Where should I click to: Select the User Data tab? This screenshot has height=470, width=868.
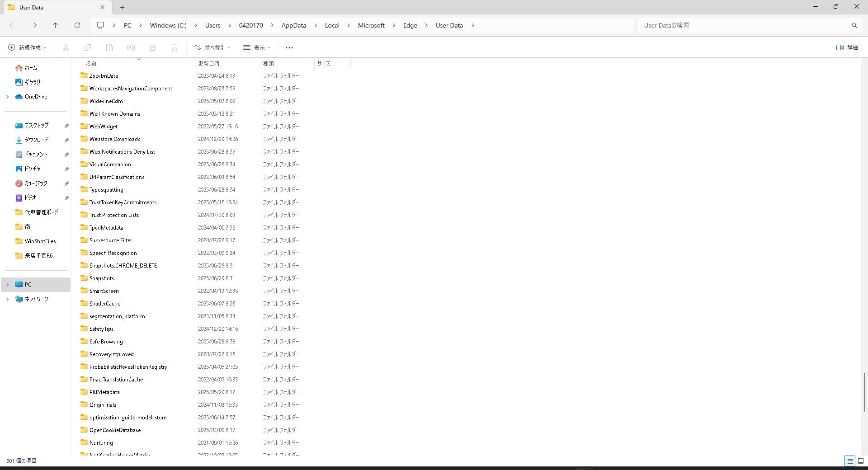click(x=57, y=7)
